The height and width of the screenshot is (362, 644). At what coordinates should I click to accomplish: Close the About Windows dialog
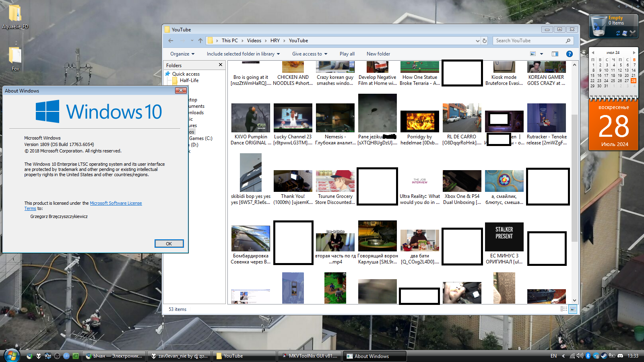181,90
